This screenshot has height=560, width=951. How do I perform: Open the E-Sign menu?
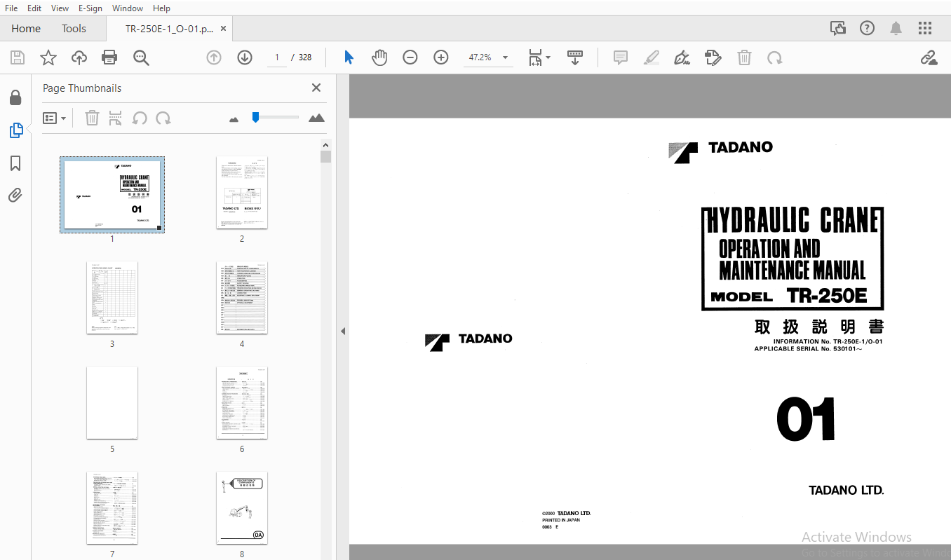(90, 8)
